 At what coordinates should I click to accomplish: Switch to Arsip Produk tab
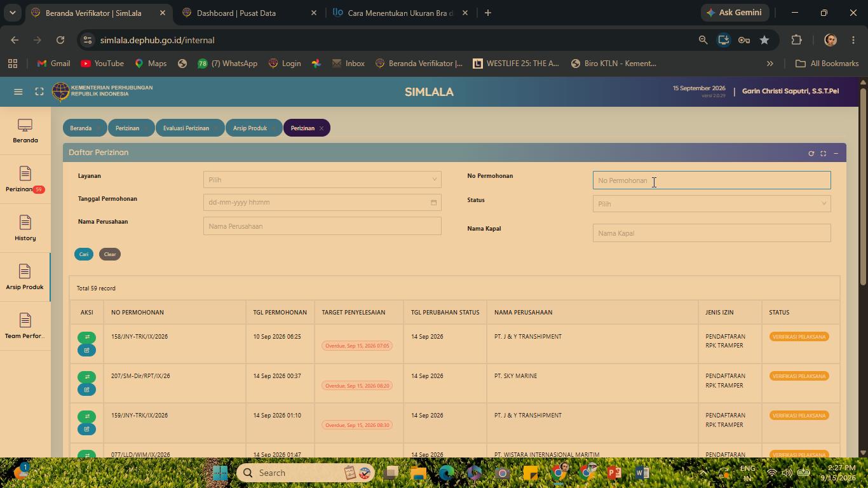point(250,128)
